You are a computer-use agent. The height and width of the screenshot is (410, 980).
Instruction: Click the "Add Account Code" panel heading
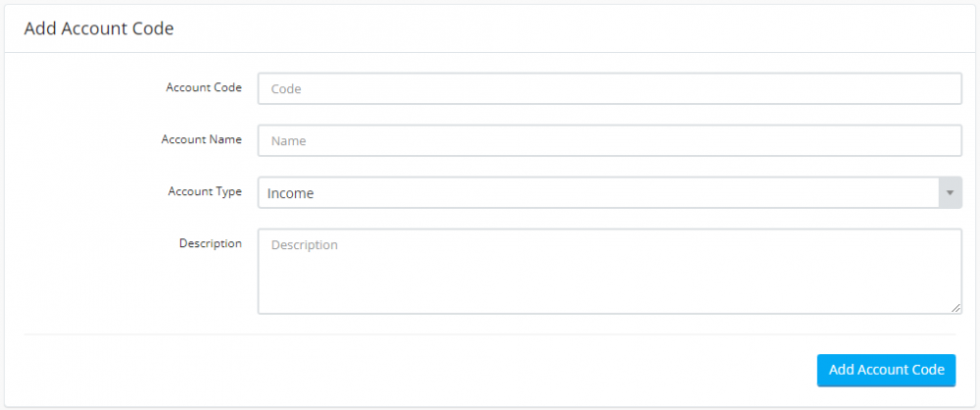tap(99, 28)
